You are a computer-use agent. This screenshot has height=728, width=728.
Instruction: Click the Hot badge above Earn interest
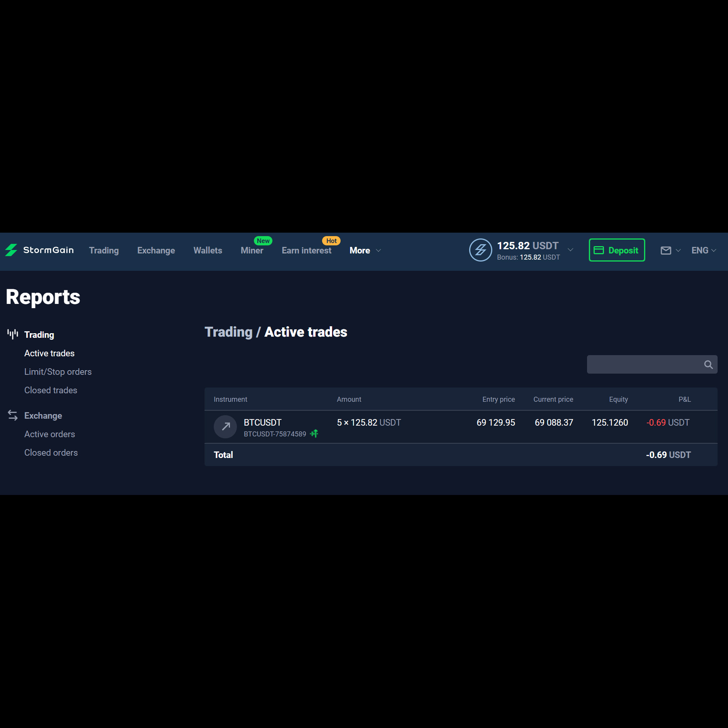[x=331, y=241]
